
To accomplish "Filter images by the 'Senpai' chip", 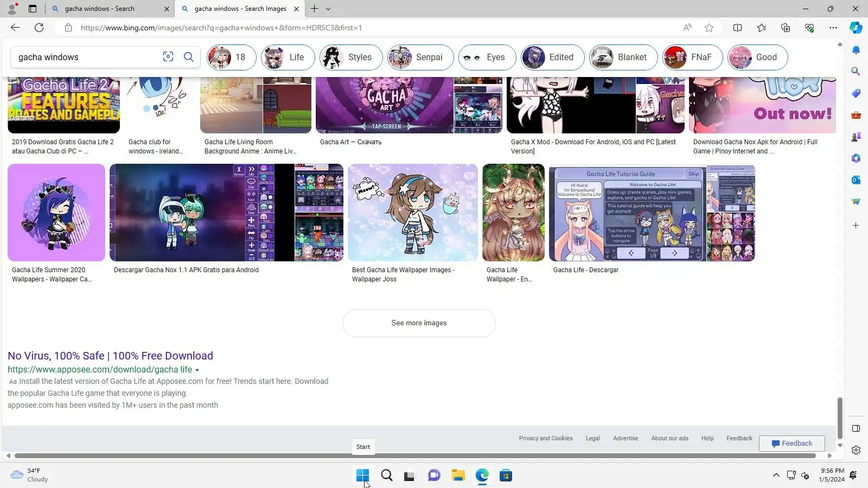I will point(420,57).
